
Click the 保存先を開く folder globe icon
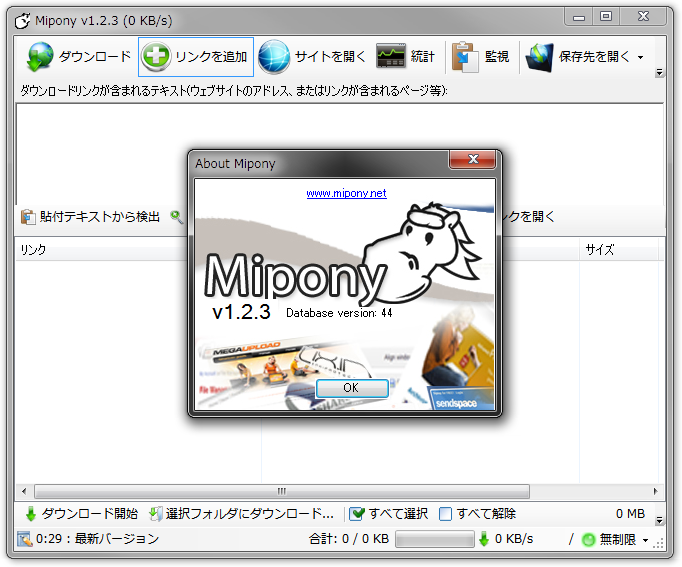[x=540, y=57]
